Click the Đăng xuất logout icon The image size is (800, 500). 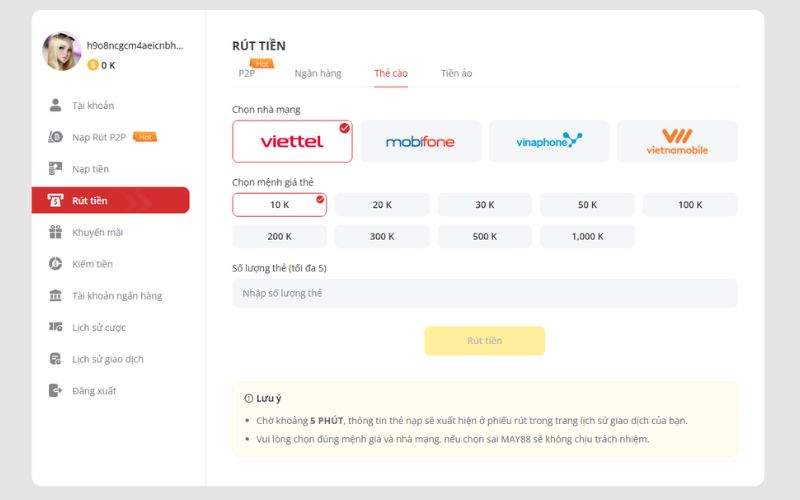click(x=55, y=391)
